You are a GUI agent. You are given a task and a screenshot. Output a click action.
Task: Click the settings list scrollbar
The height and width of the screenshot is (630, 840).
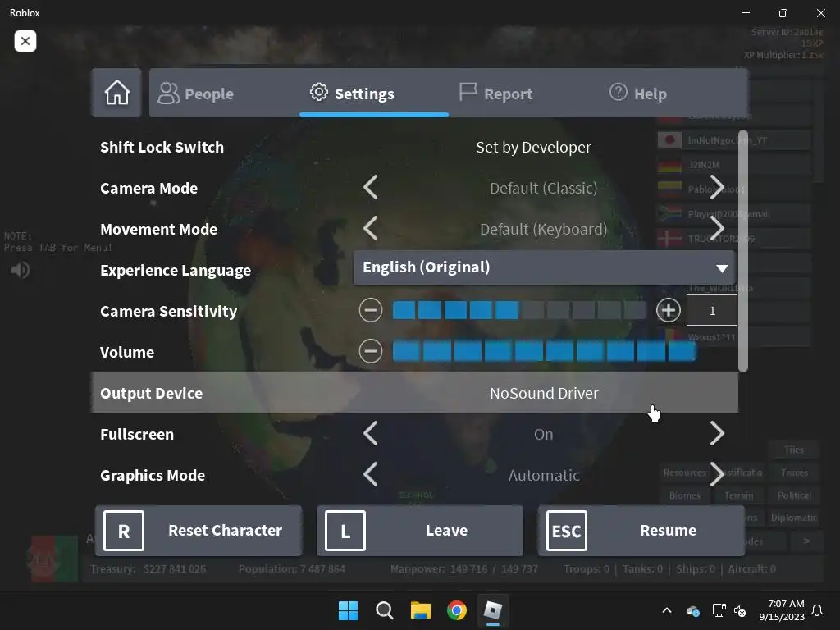742,251
